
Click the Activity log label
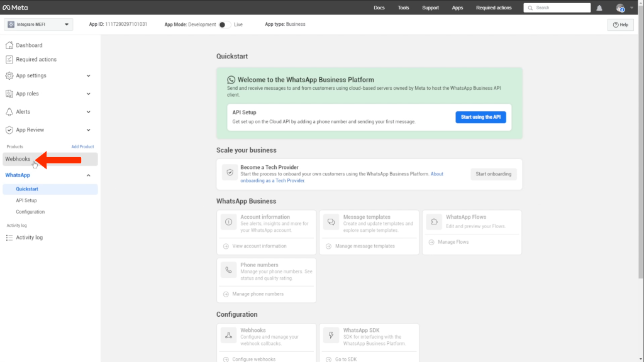click(x=29, y=238)
